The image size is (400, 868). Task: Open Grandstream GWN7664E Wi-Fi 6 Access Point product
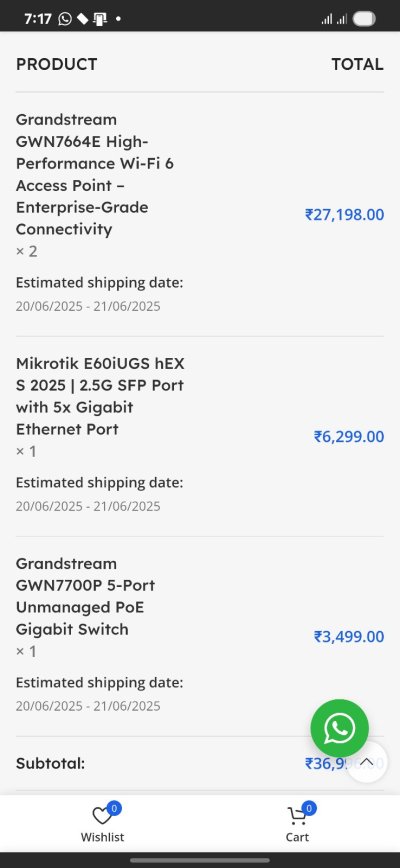click(94, 174)
